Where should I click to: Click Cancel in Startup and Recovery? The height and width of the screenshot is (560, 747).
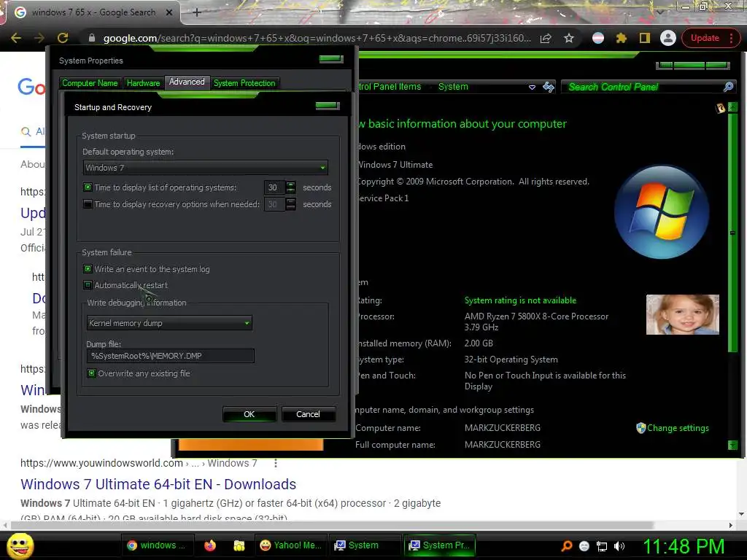[309, 414]
